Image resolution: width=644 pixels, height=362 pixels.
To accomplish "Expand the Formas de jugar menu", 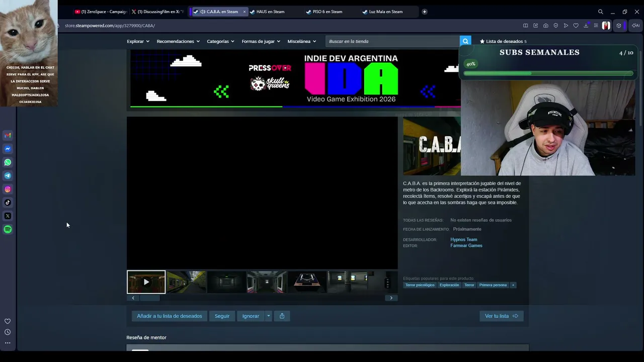I will click(x=261, y=41).
